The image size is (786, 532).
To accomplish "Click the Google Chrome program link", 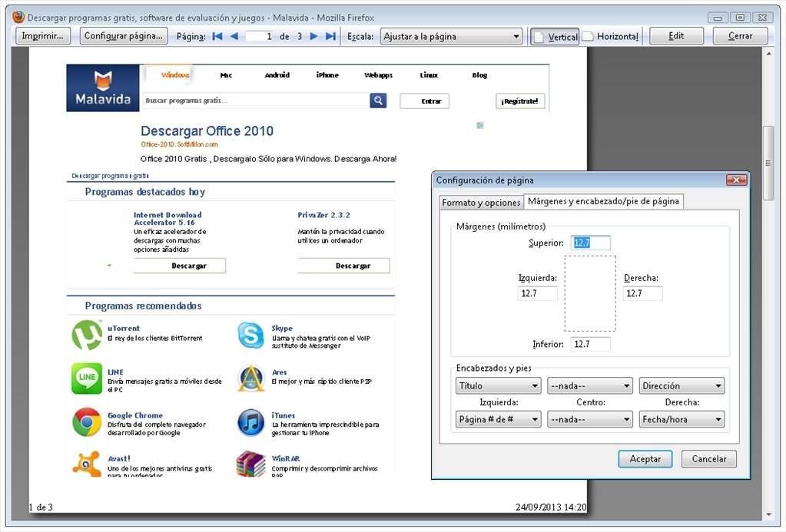I will 135,415.
